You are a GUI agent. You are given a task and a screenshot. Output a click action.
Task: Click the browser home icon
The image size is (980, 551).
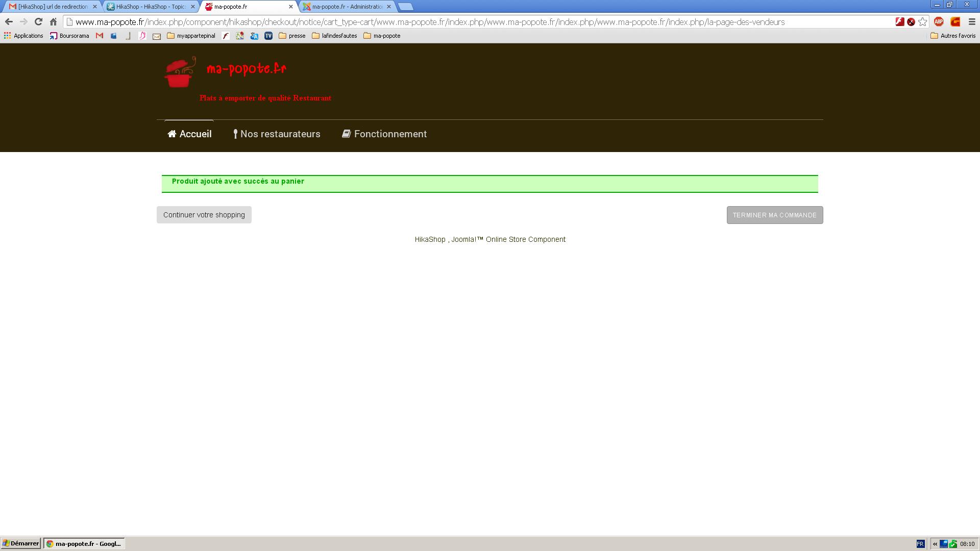[53, 22]
